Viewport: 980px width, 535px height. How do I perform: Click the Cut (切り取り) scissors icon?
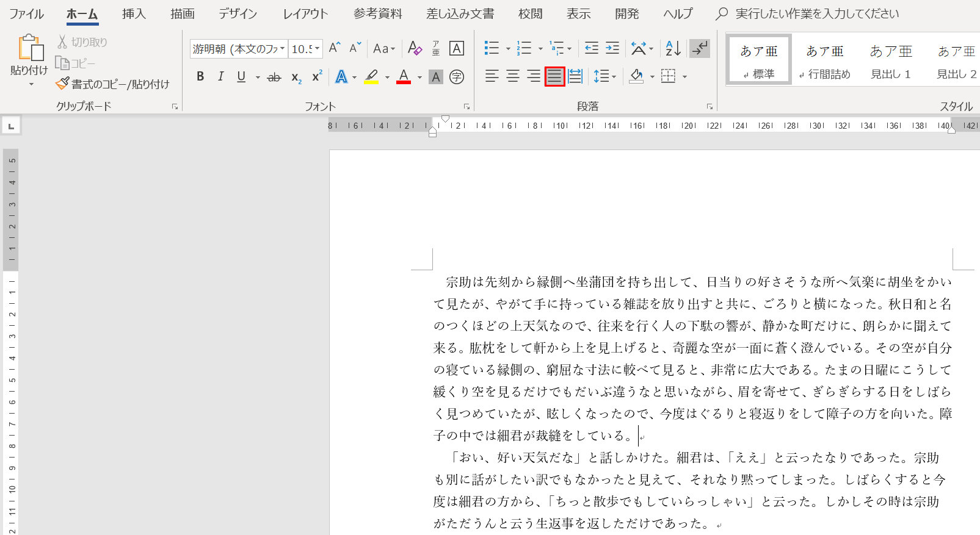pyautogui.click(x=62, y=41)
